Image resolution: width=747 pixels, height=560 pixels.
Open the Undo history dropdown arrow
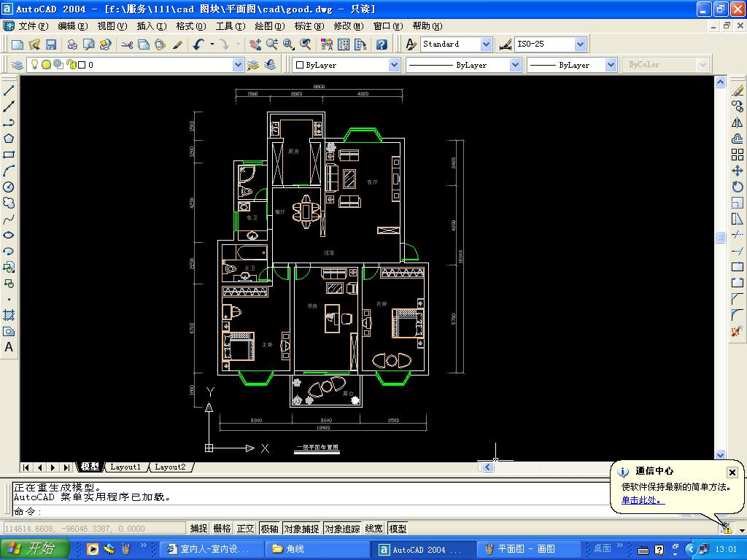pos(212,44)
